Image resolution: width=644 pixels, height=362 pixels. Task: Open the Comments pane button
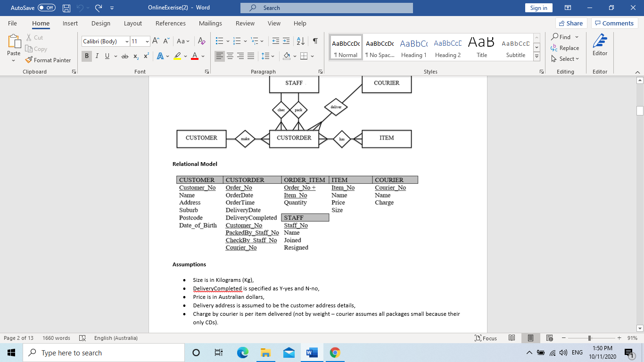point(614,23)
